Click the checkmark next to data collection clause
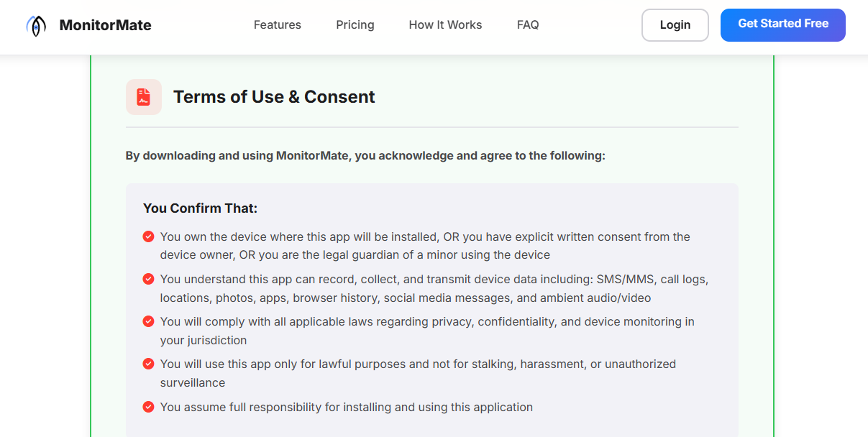The width and height of the screenshot is (868, 437). pyautogui.click(x=148, y=279)
